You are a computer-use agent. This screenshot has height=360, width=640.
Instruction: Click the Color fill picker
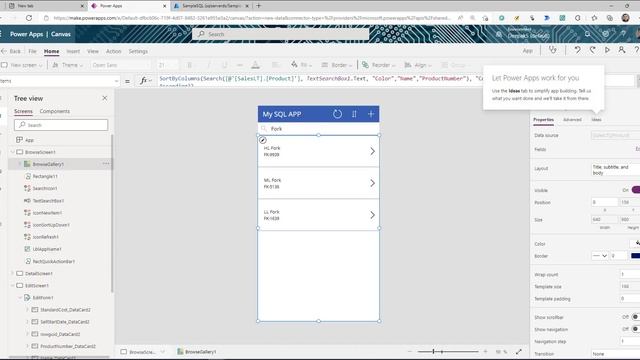click(x=636, y=244)
